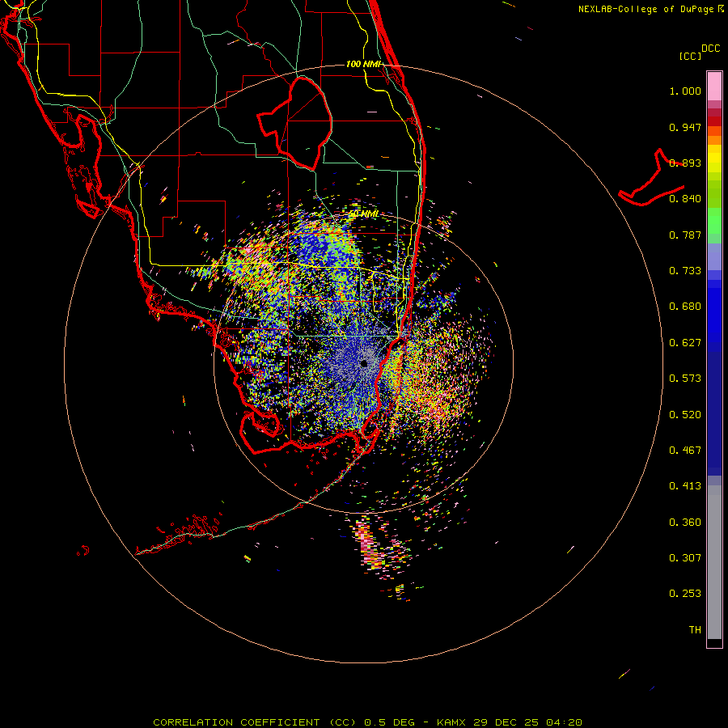Click the 0.360 scale value
This screenshot has width=728, height=728.
coord(685,523)
